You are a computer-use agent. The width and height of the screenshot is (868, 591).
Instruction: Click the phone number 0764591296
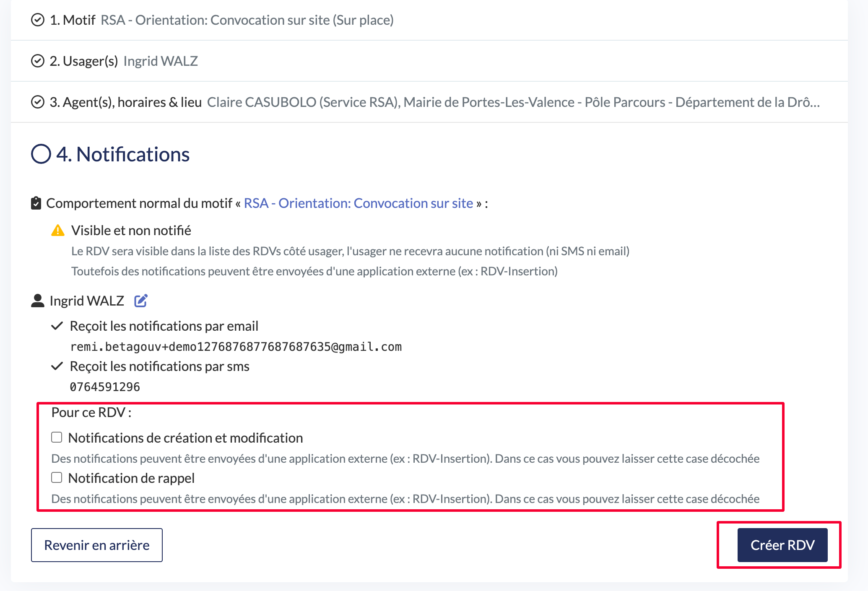pyautogui.click(x=105, y=387)
